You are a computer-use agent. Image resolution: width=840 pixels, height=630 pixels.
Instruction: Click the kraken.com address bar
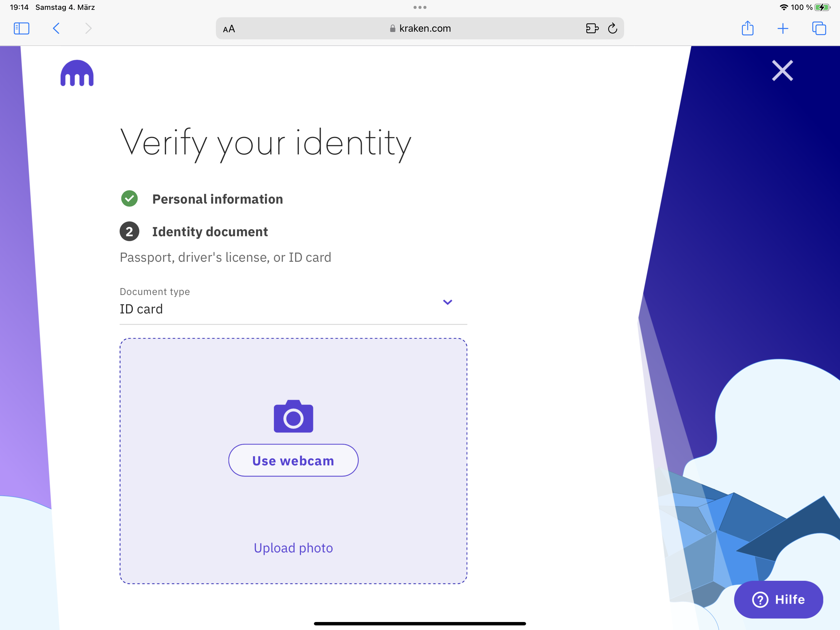tap(420, 29)
